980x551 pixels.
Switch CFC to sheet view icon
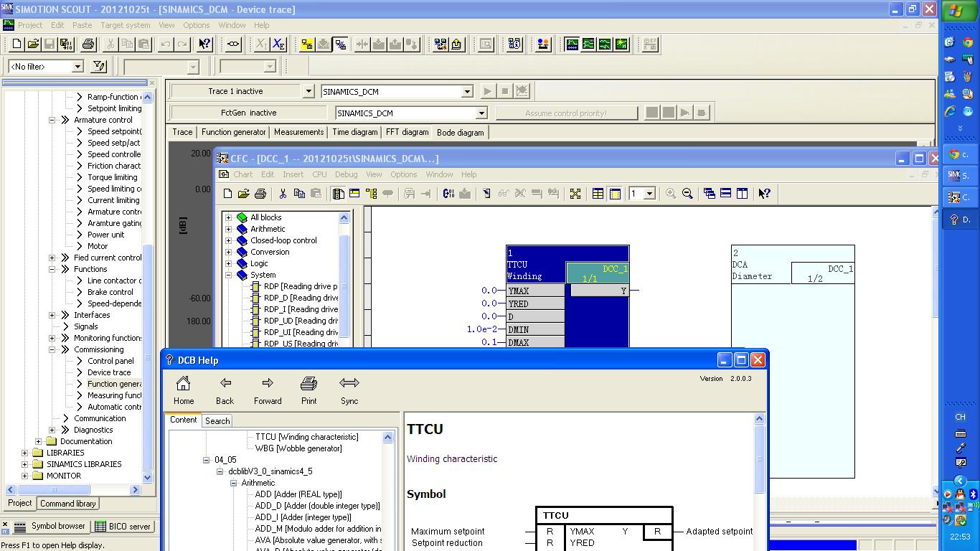[615, 194]
